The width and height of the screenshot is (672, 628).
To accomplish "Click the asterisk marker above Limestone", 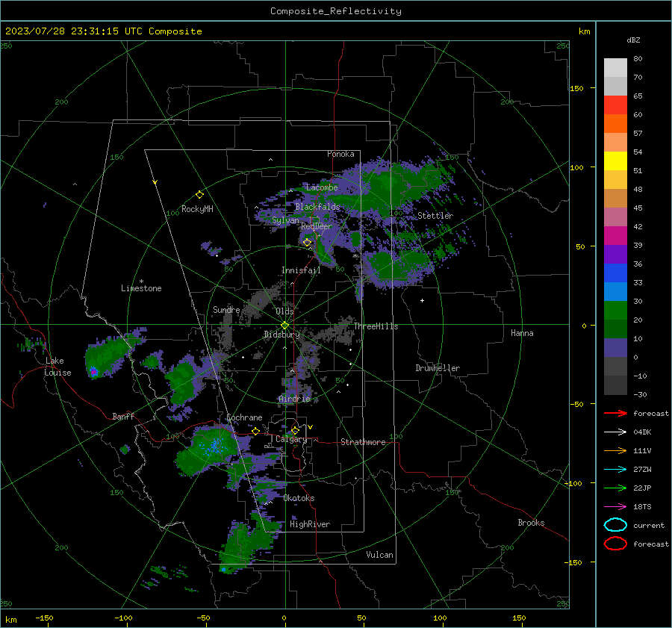I will pos(141,282).
